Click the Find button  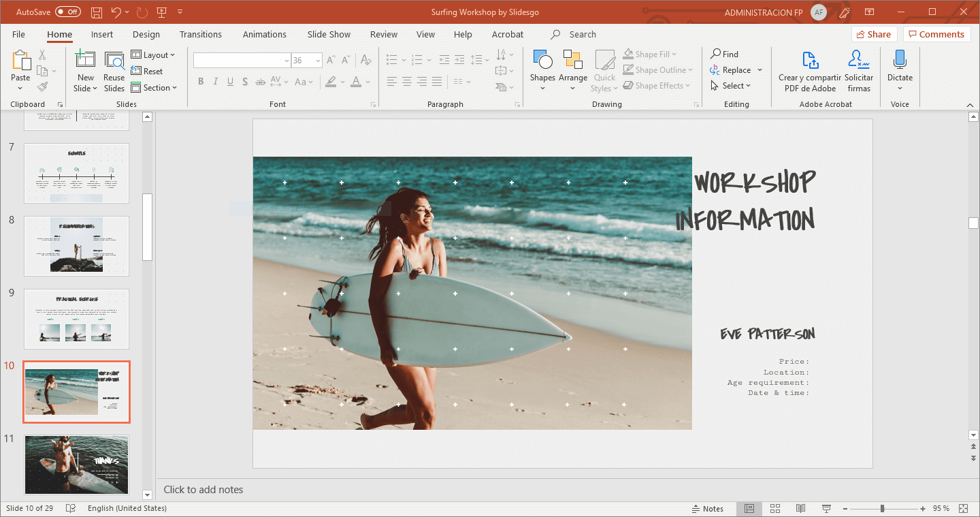point(725,54)
